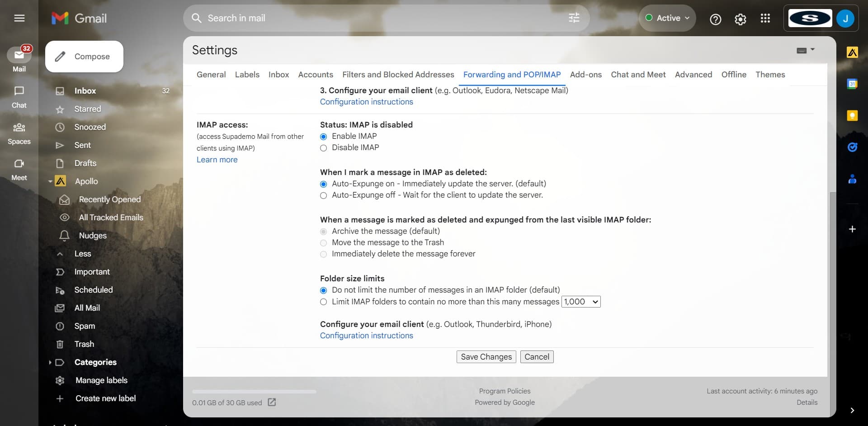This screenshot has width=868, height=426.
Task: Click the Save Changes button
Action: click(x=486, y=357)
